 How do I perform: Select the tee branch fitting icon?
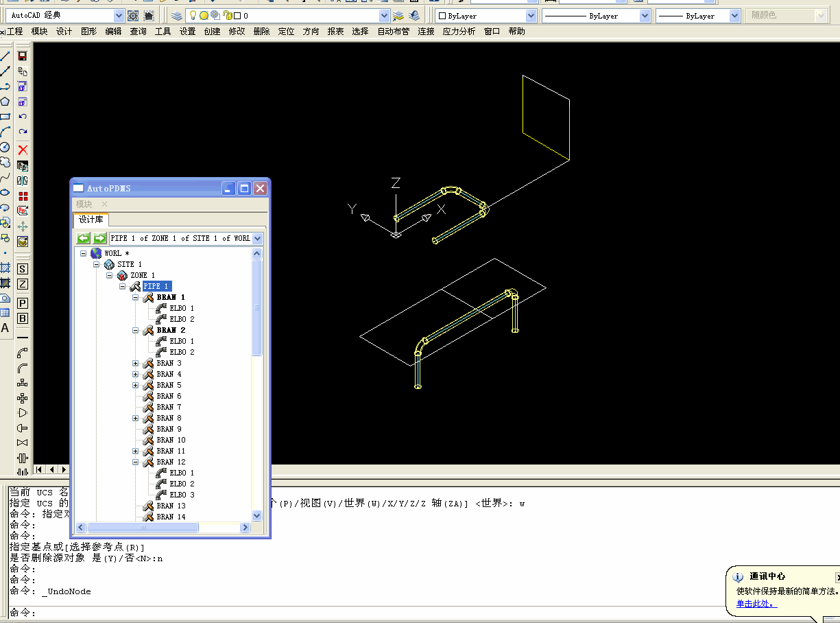coord(23,382)
